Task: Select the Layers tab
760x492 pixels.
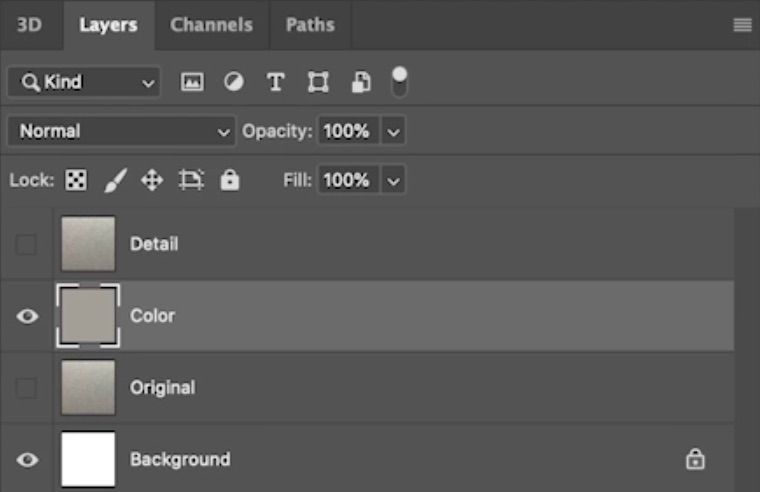Action: pyautogui.click(x=109, y=25)
